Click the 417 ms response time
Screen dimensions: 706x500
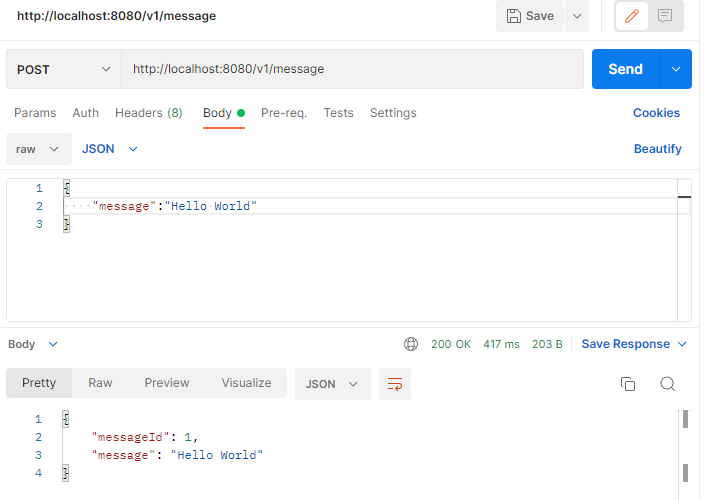pyautogui.click(x=501, y=344)
